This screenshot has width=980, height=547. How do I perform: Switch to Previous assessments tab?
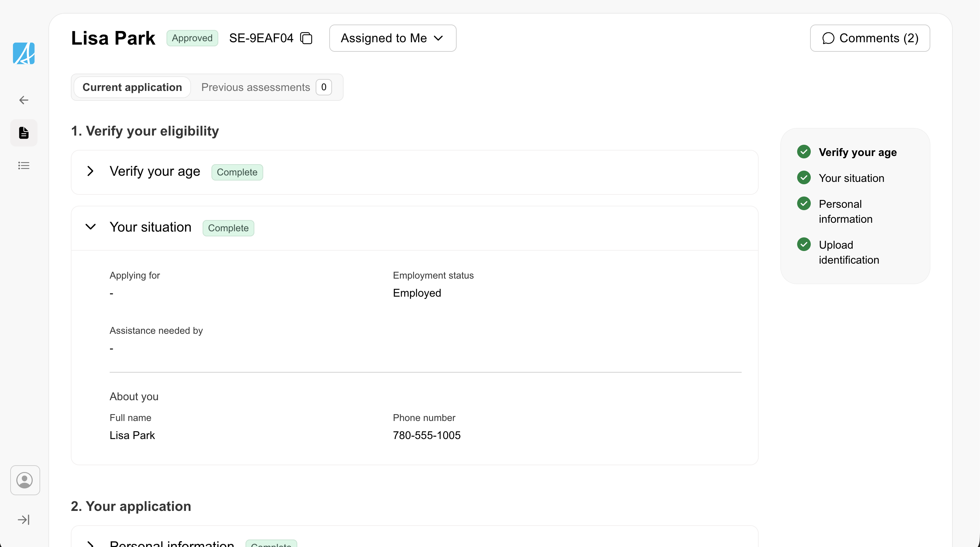[x=266, y=87]
